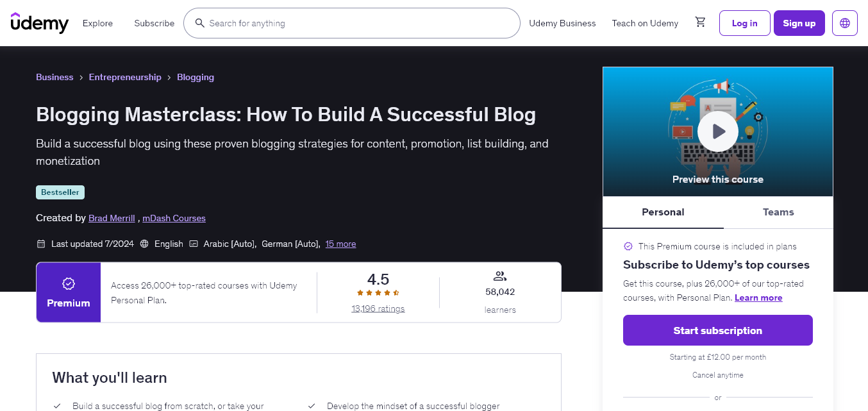Click the 58,042 learners count
The height and width of the screenshot is (411, 868).
(x=500, y=292)
